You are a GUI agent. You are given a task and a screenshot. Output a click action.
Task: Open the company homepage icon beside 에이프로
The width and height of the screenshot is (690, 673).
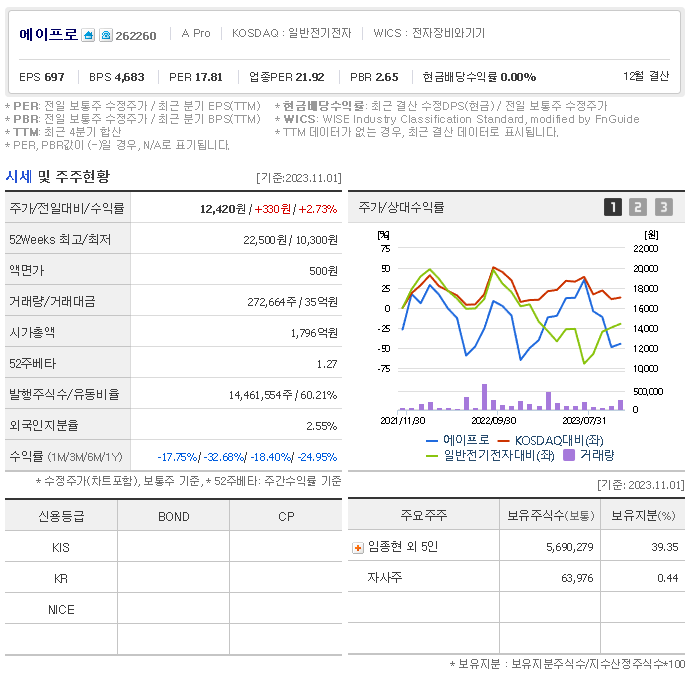click(88, 35)
